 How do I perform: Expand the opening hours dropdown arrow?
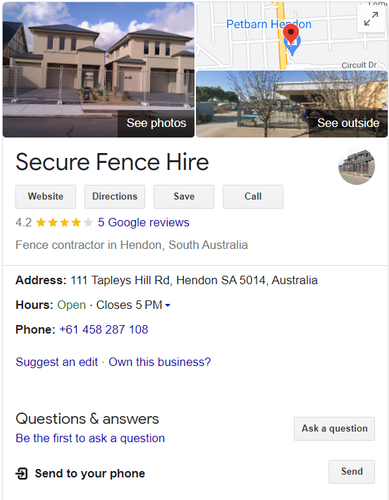coord(168,305)
